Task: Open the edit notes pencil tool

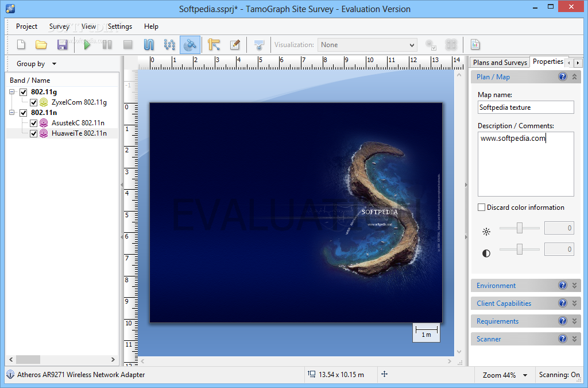Action: (x=235, y=45)
